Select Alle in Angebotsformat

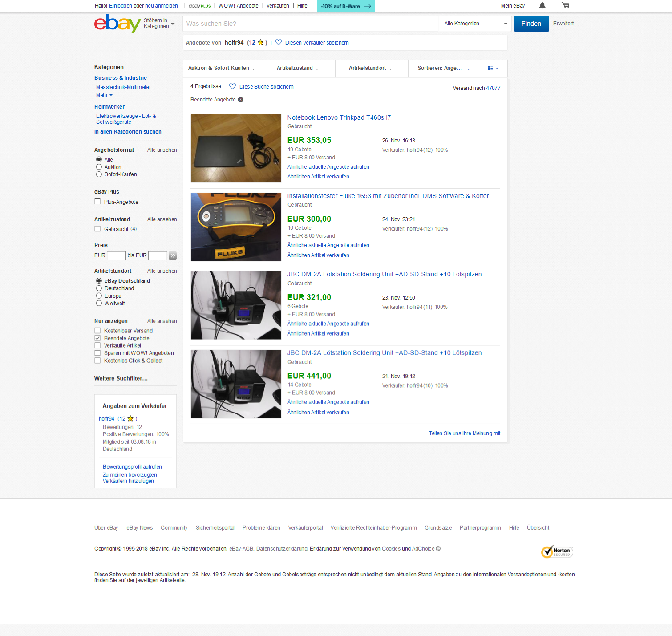click(99, 159)
